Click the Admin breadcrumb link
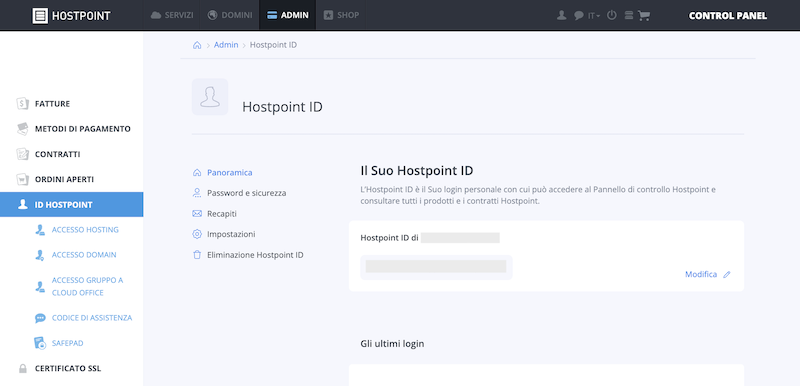 tap(226, 45)
